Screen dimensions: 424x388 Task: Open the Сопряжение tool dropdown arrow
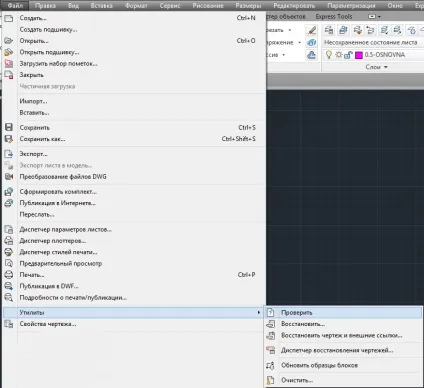click(299, 43)
